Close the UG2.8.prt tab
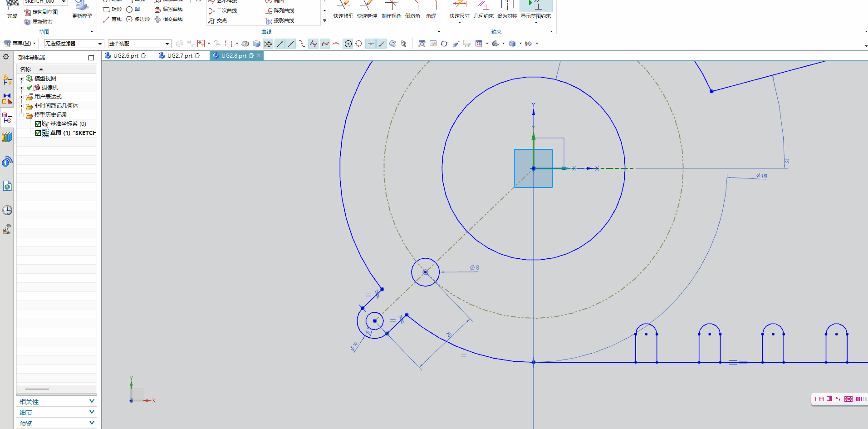Screen dimensions: 868x429 259,55
